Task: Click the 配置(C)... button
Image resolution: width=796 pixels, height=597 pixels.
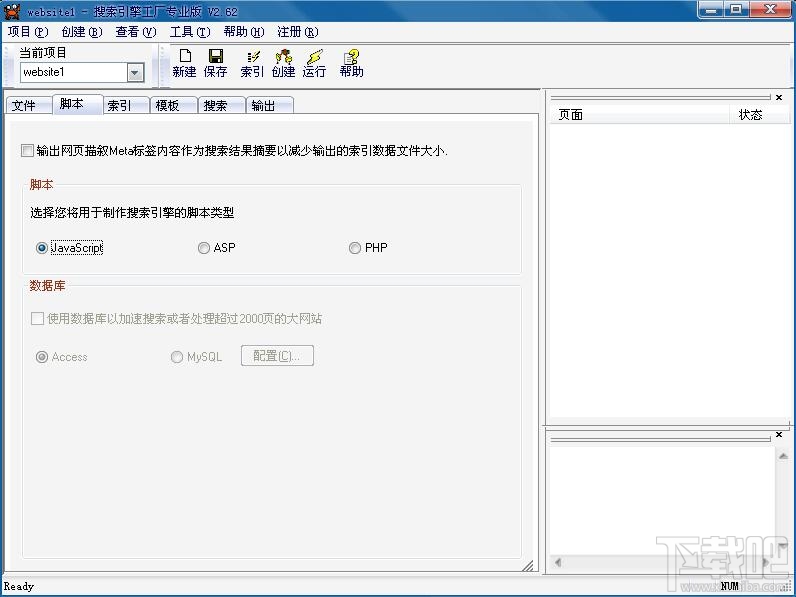Action: (277, 355)
